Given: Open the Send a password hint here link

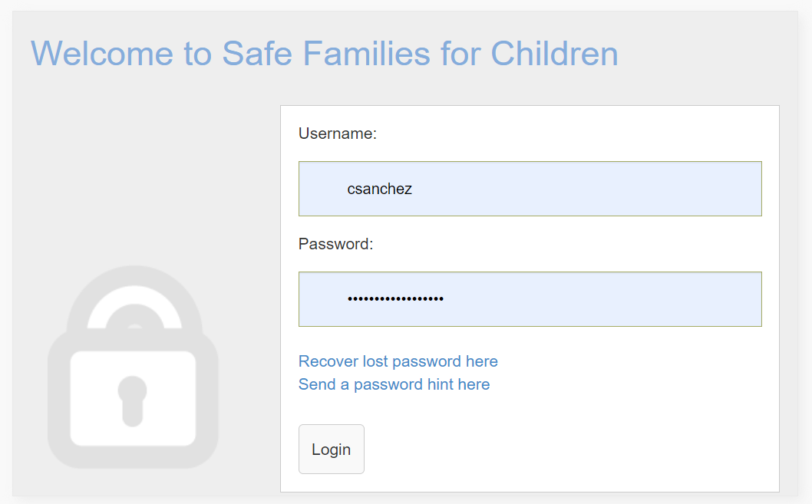Looking at the screenshot, I should (394, 384).
